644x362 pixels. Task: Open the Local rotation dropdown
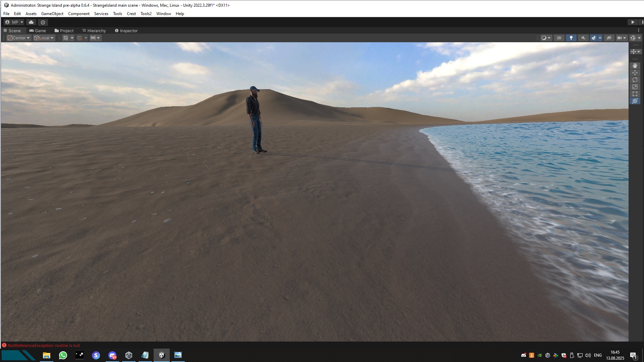pyautogui.click(x=44, y=38)
